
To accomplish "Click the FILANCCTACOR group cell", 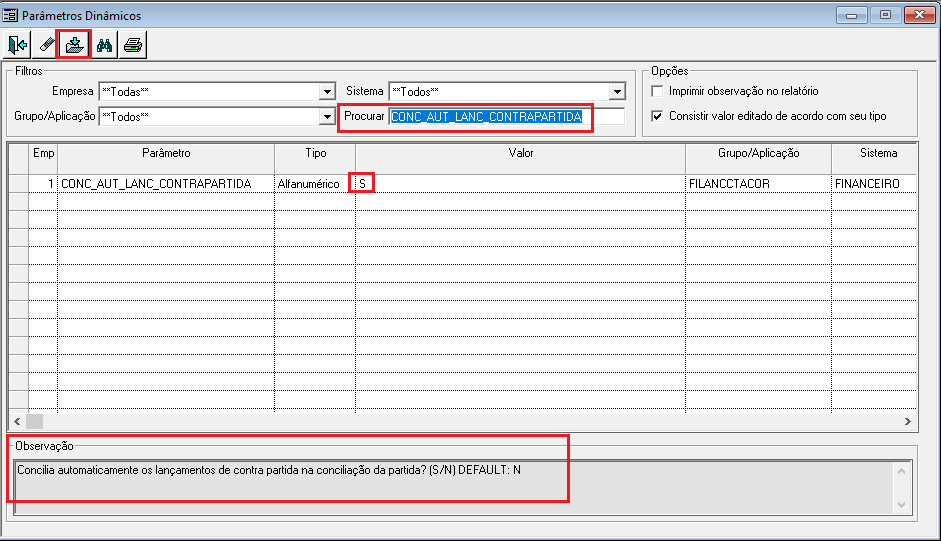I will [x=759, y=184].
